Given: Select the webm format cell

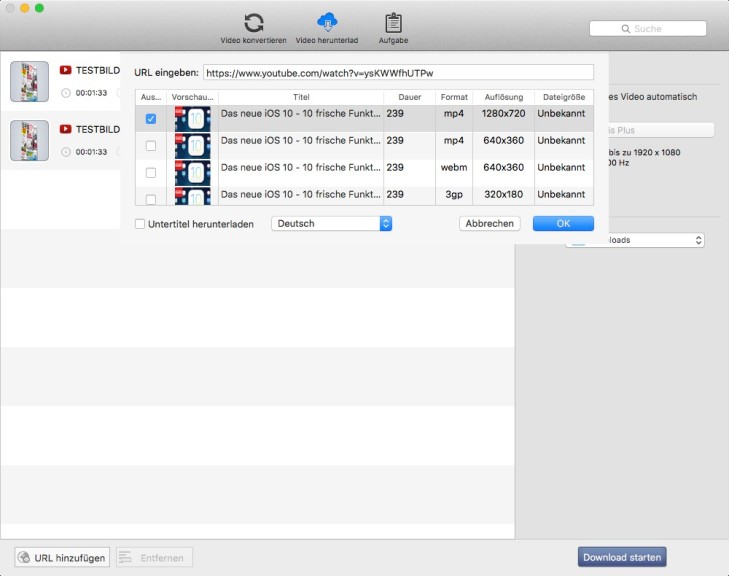Looking at the screenshot, I should (454, 167).
